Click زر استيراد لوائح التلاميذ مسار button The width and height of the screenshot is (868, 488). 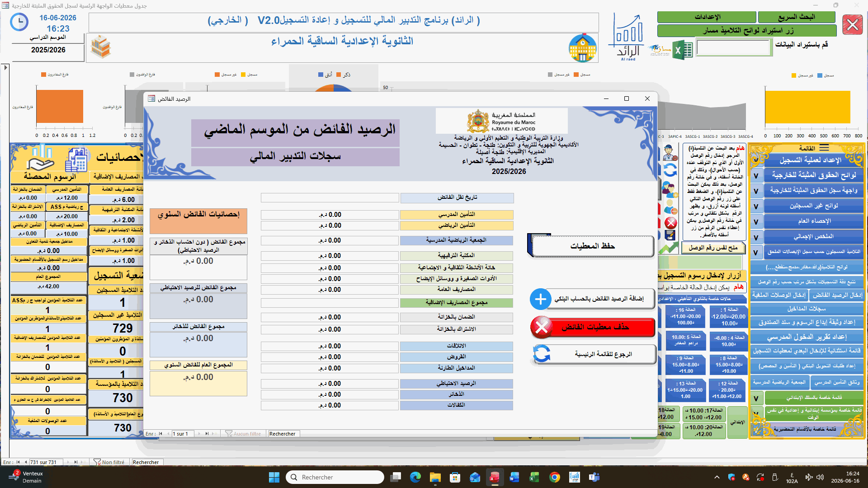(x=747, y=31)
